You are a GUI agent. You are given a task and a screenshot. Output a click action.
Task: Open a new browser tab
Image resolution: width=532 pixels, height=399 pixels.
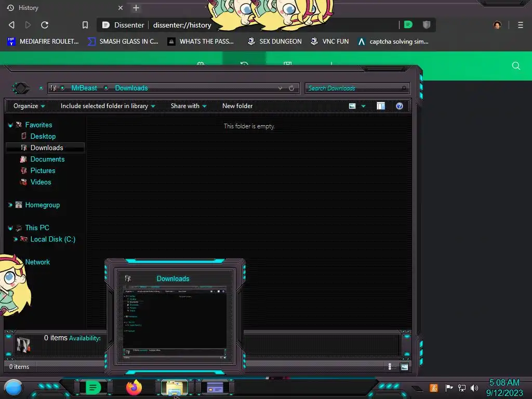(136, 8)
